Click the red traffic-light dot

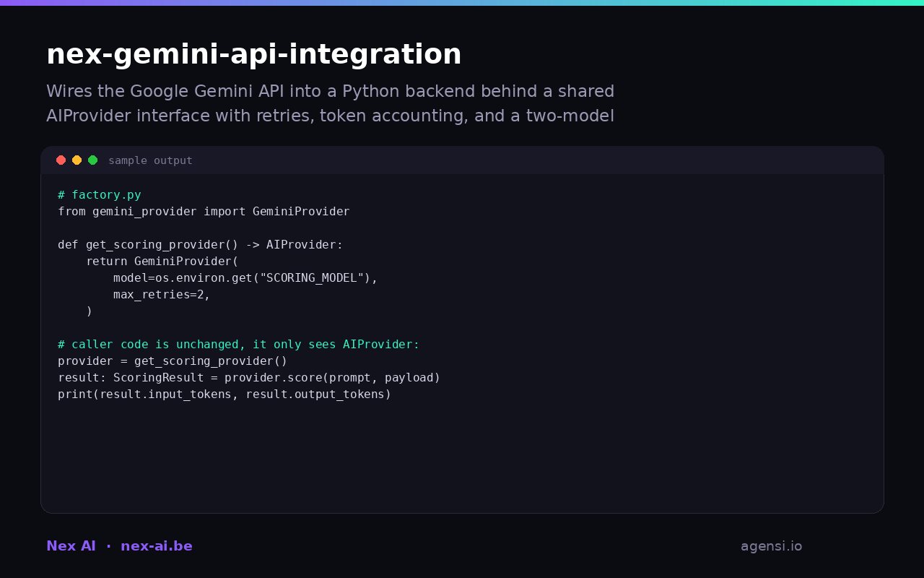coord(61,160)
